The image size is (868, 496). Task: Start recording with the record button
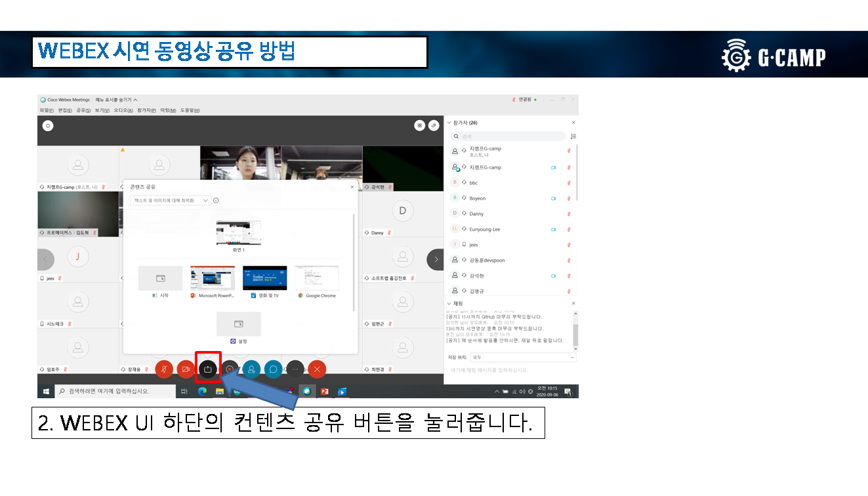coord(230,369)
